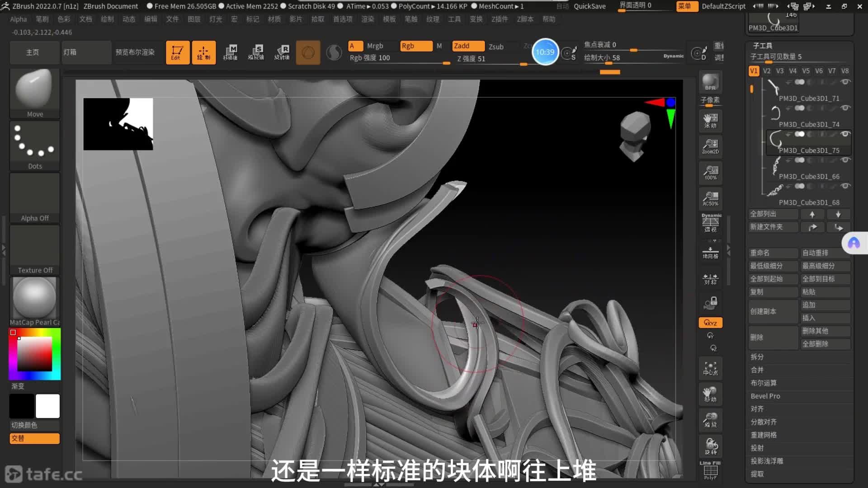Image resolution: width=868 pixels, height=488 pixels.
Task: Toggle Dynamic perspective view icon
Action: pos(710,223)
